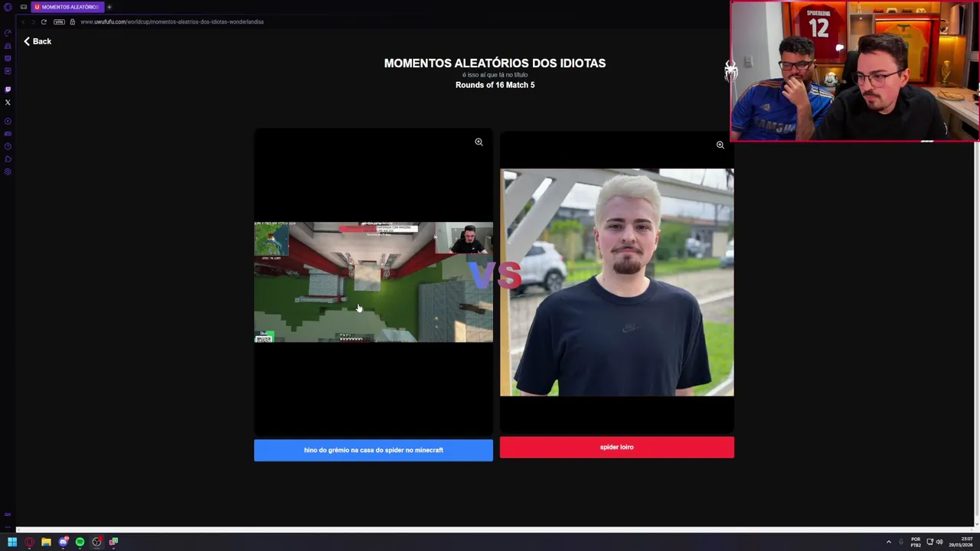
Task: Open a new tab with the plus
Action: coord(109,7)
